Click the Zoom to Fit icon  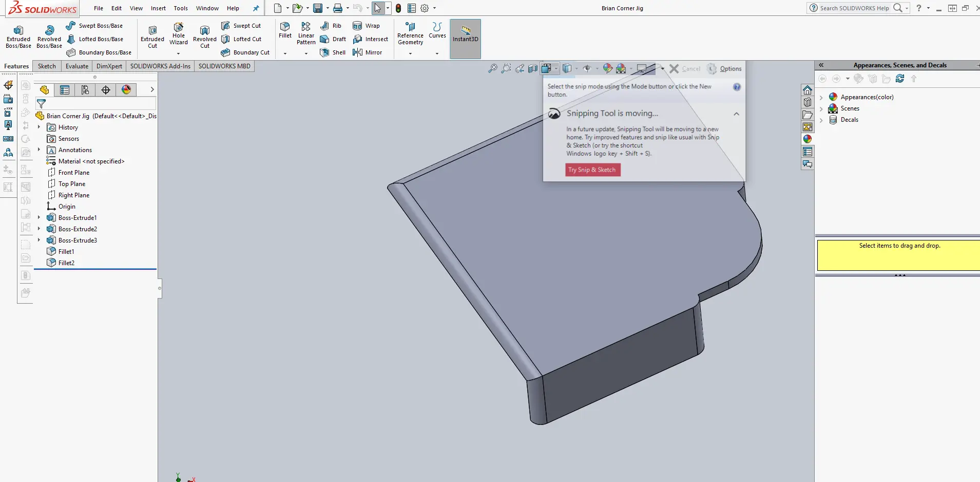[x=493, y=68]
